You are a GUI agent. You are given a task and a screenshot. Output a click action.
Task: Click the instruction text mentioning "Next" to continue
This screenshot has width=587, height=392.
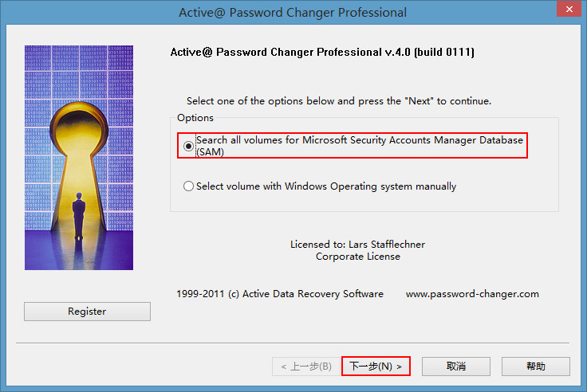pyautogui.click(x=339, y=101)
